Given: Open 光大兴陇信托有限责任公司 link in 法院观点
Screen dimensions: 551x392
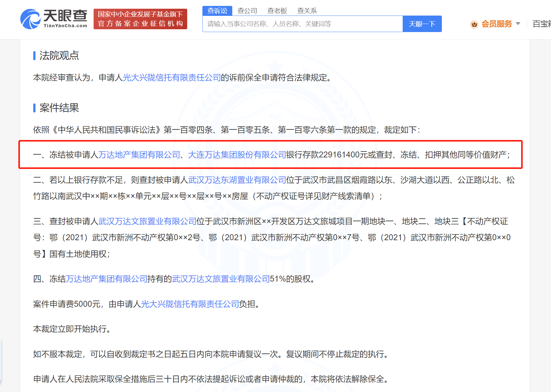Looking at the screenshot, I should (x=172, y=77).
